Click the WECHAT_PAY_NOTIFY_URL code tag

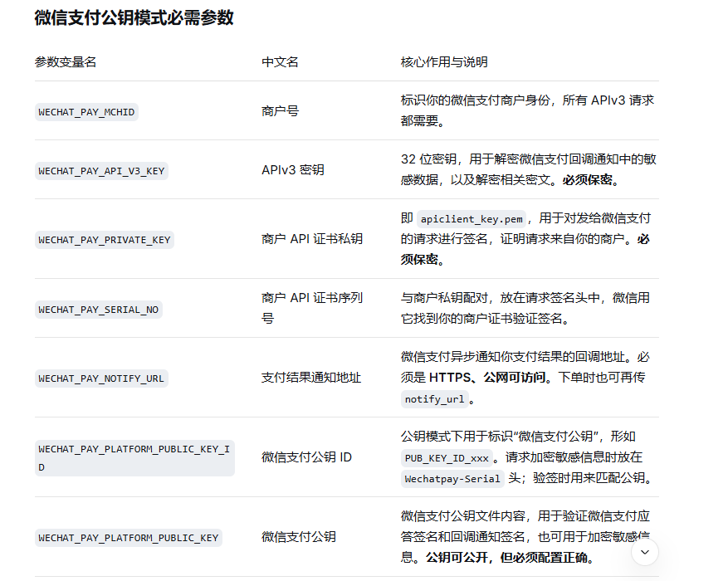click(x=101, y=378)
